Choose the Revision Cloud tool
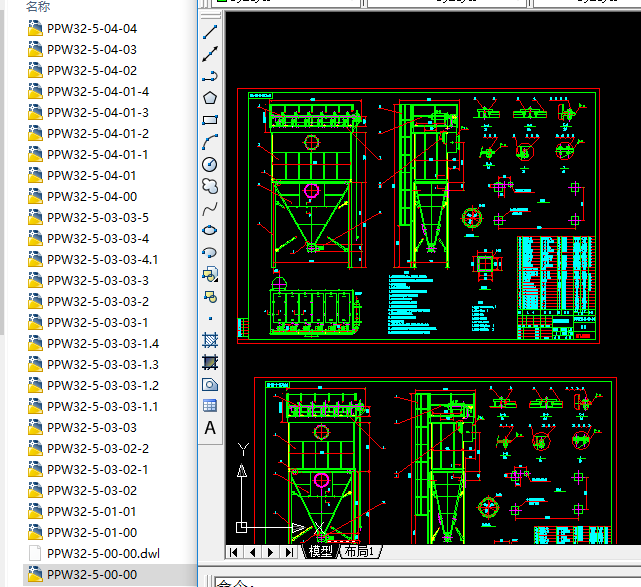This screenshot has height=587, width=641. (x=210, y=186)
